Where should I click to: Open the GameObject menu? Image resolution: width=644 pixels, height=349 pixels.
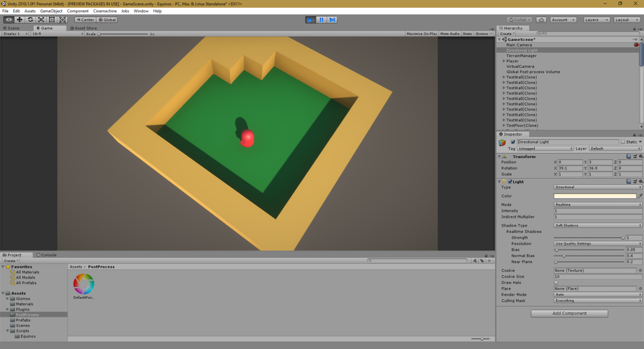pos(51,11)
